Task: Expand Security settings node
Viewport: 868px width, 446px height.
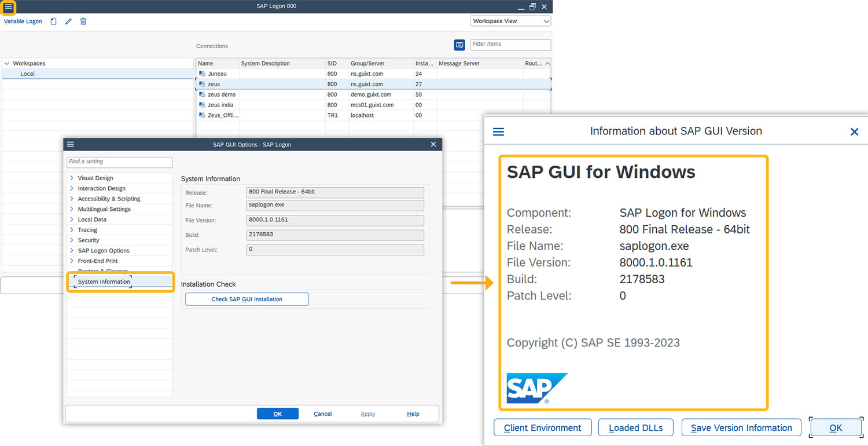Action: click(72, 240)
